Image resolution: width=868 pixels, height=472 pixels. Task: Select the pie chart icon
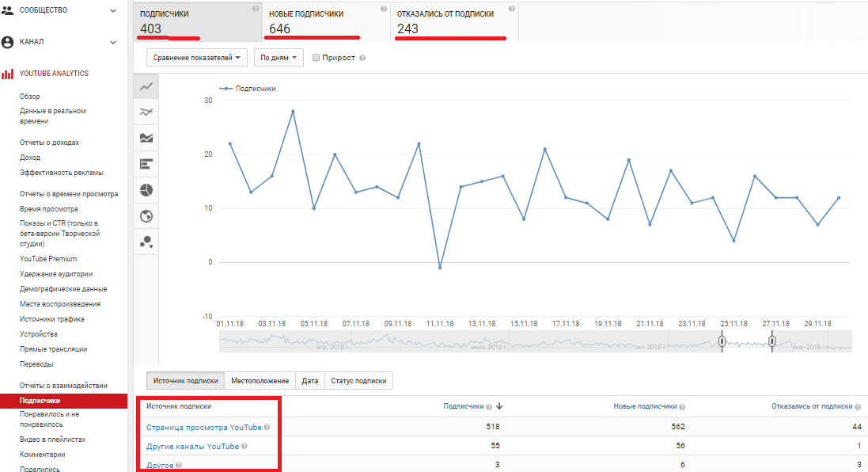(x=146, y=190)
